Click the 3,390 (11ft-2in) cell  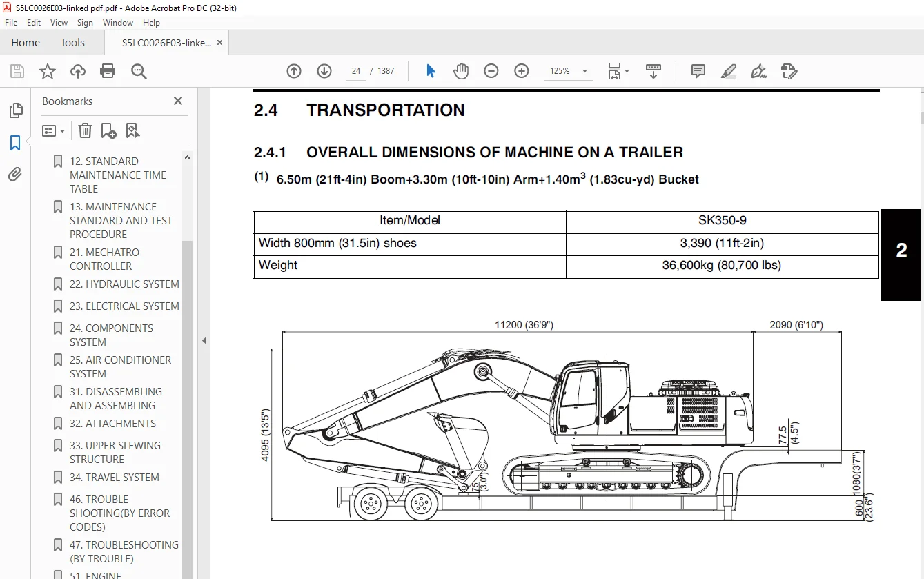pyautogui.click(x=723, y=244)
